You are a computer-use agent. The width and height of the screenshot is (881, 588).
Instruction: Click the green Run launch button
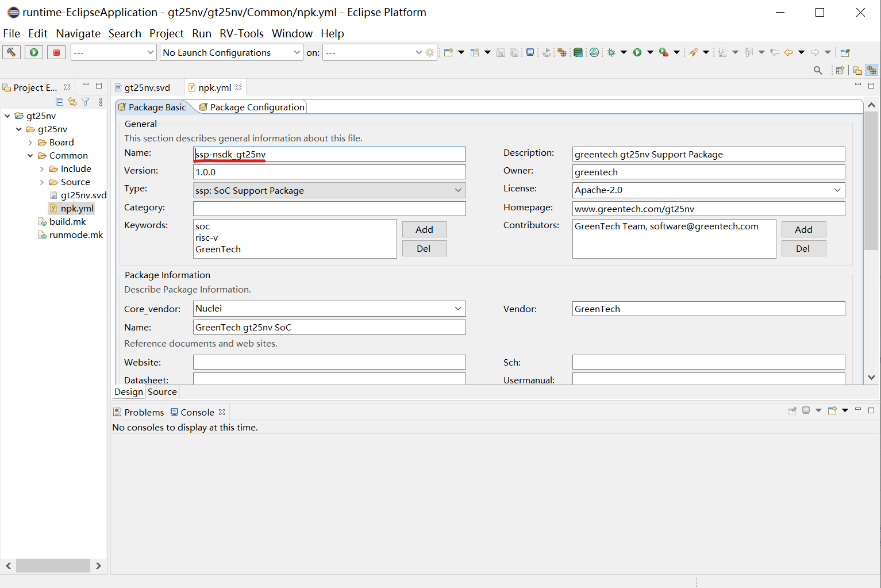[x=34, y=52]
